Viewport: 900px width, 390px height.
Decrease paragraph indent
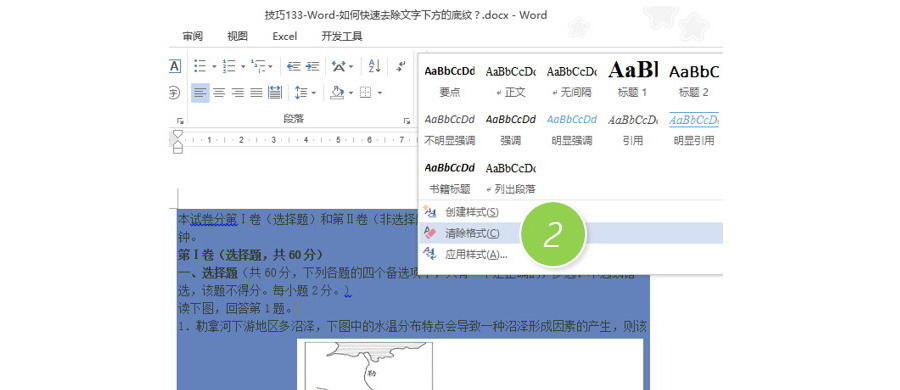point(294,66)
